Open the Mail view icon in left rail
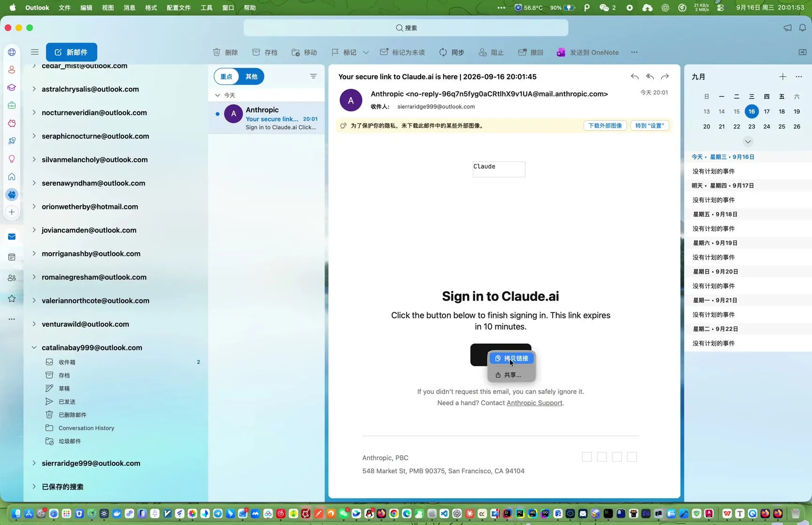The image size is (812, 525). [12, 237]
